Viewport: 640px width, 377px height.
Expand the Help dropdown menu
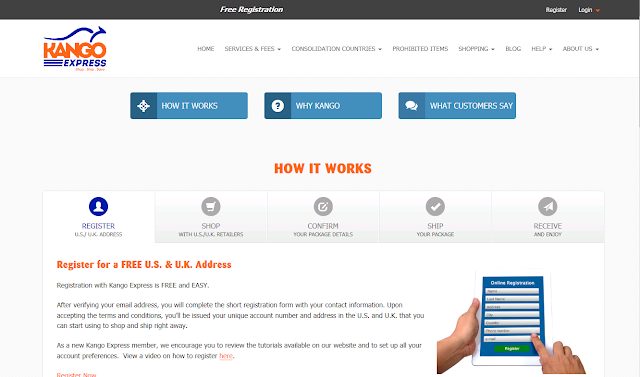pyautogui.click(x=542, y=49)
